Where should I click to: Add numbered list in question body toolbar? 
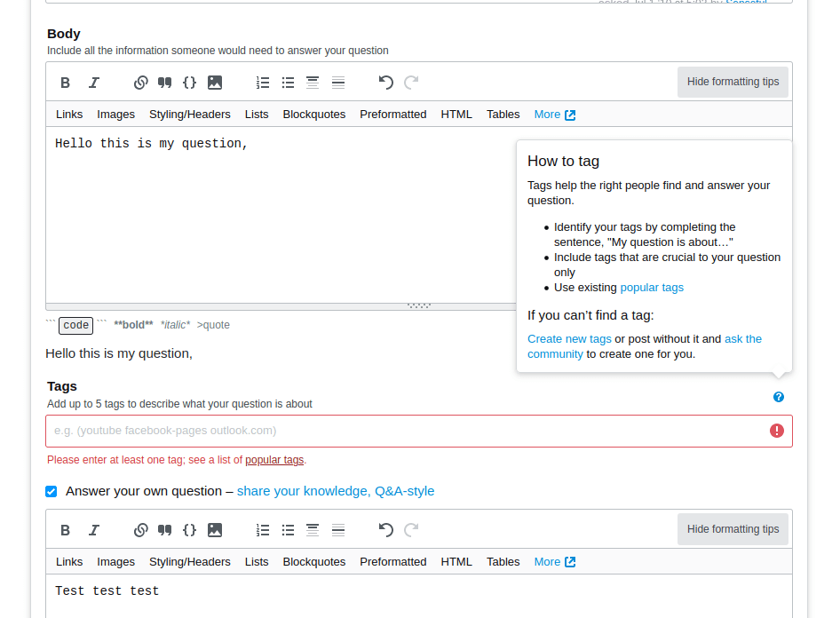263,83
